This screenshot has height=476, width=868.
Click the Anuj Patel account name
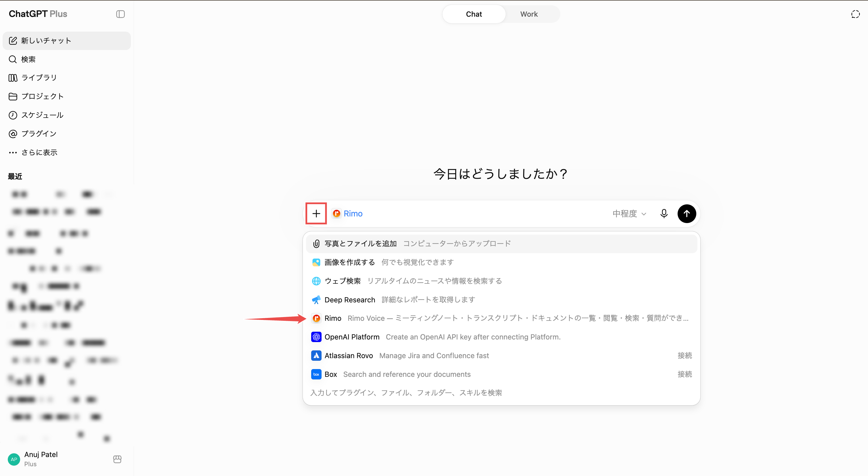click(41, 454)
